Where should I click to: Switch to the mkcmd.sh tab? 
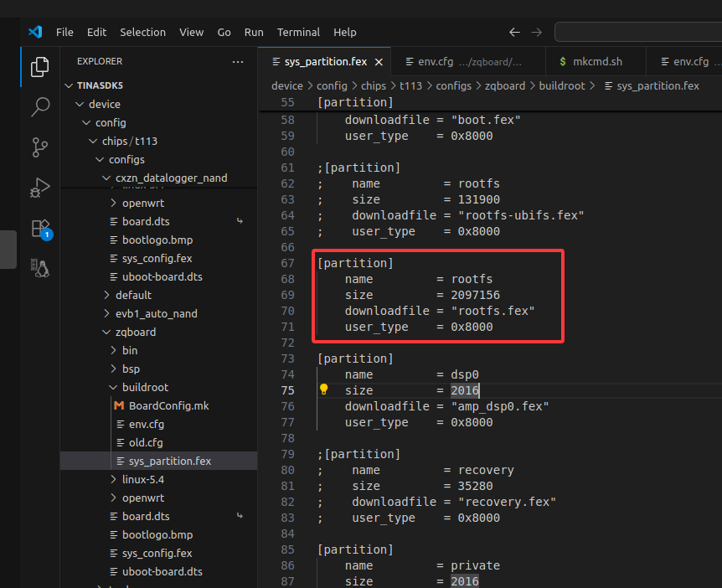(x=597, y=62)
